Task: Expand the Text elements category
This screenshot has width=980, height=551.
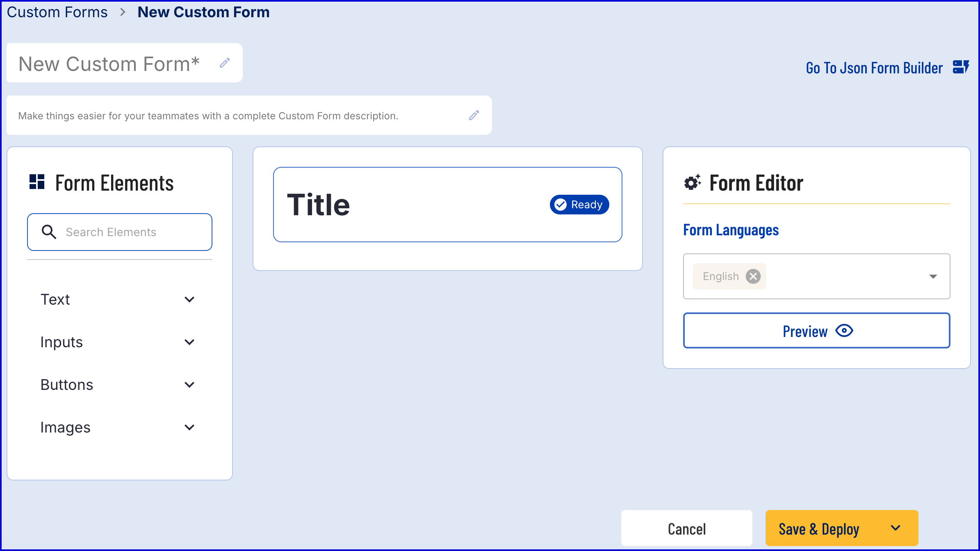Action: 189,299
